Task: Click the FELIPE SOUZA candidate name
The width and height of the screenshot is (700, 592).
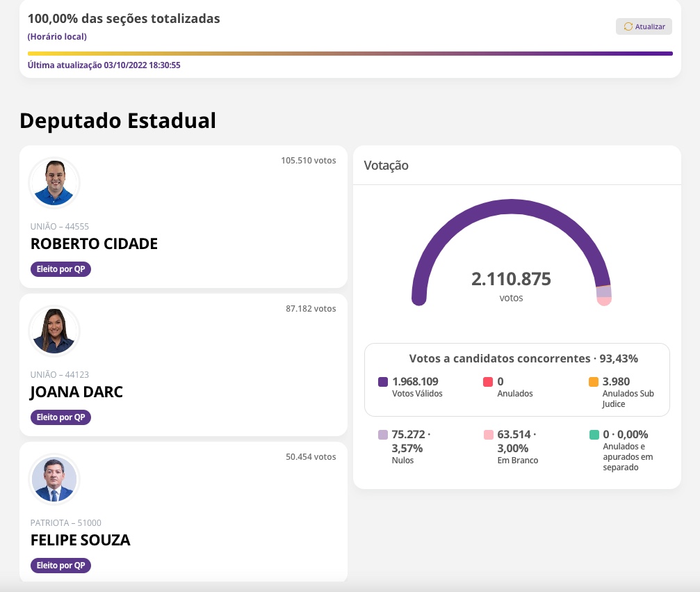Action: (81, 541)
